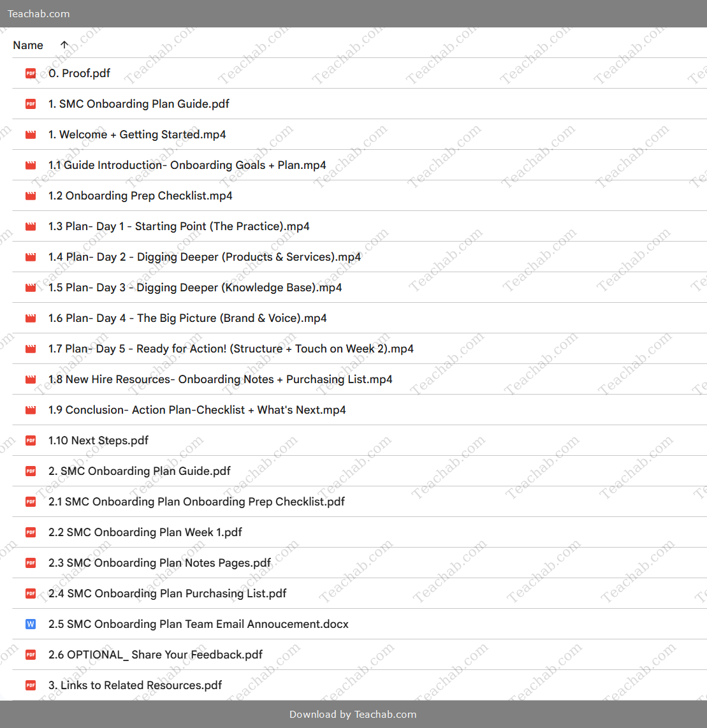Open 1.3 Plan- Day 1 - Starting Point video
The image size is (707, 728).
coord(179,226)
